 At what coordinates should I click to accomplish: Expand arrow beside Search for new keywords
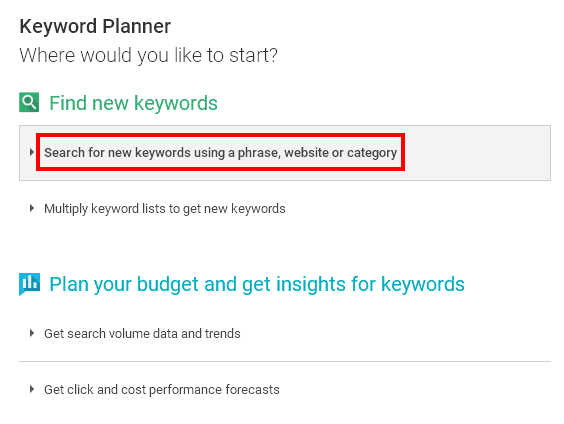[32, 152]
